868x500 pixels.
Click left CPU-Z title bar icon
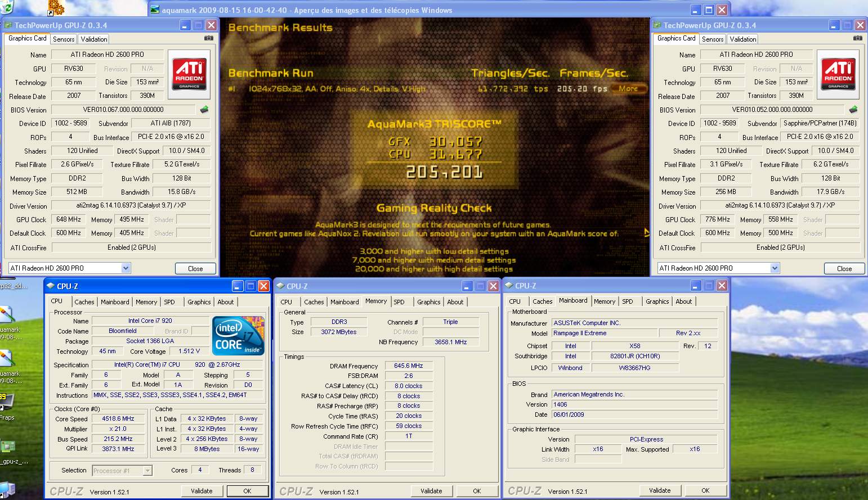coord(51,286)
